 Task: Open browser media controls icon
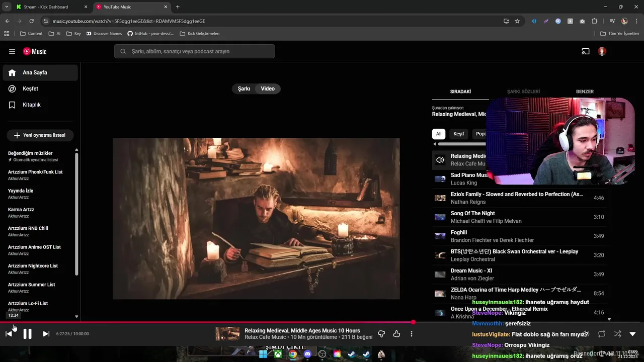(612, 21)
